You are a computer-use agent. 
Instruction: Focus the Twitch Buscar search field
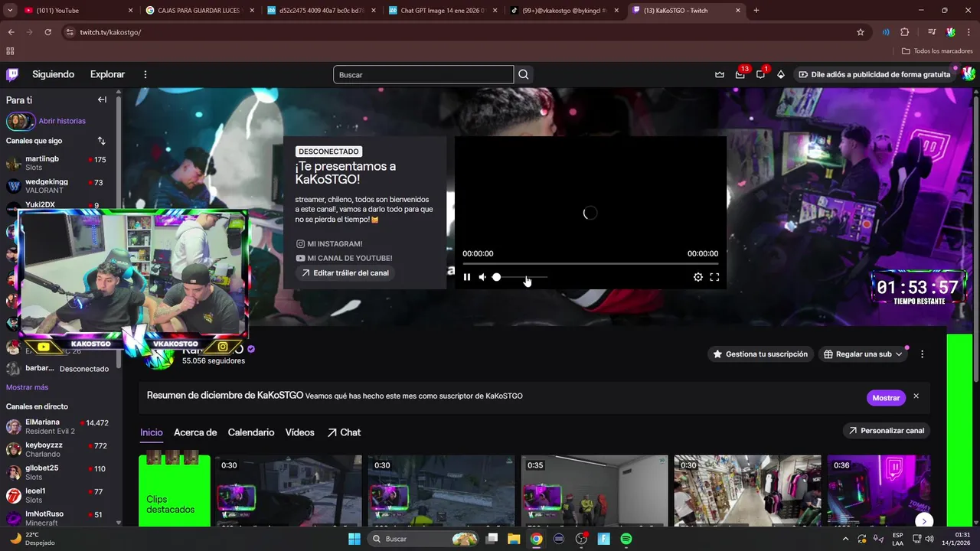423,74
